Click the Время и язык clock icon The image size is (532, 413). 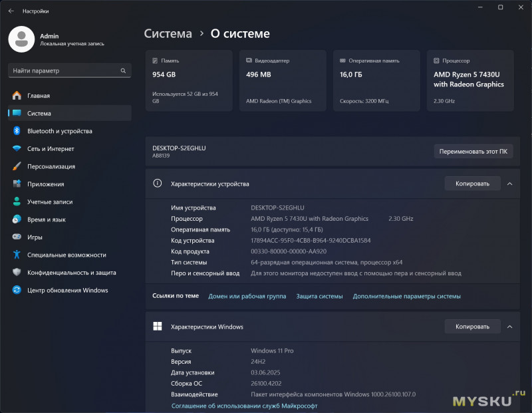(17, 219)
